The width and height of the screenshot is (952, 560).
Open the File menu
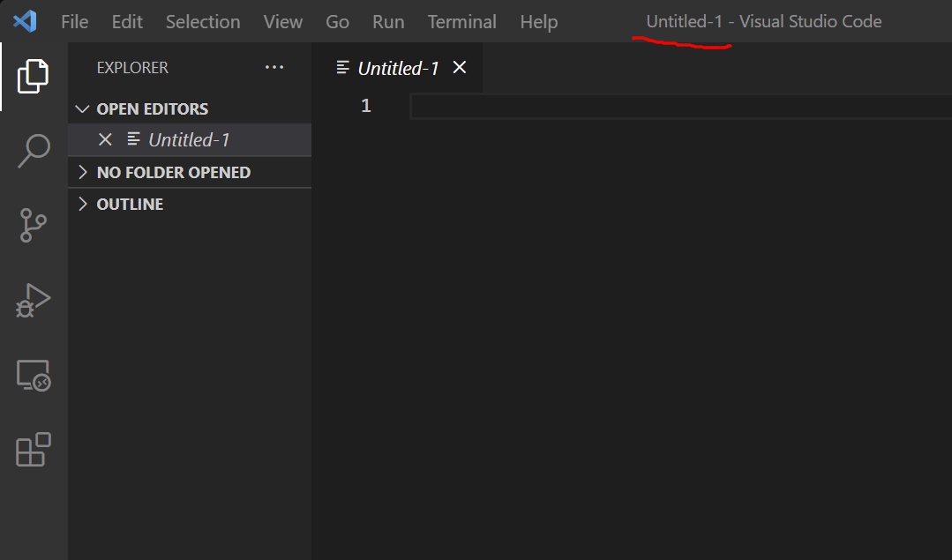tap(75, 22)
